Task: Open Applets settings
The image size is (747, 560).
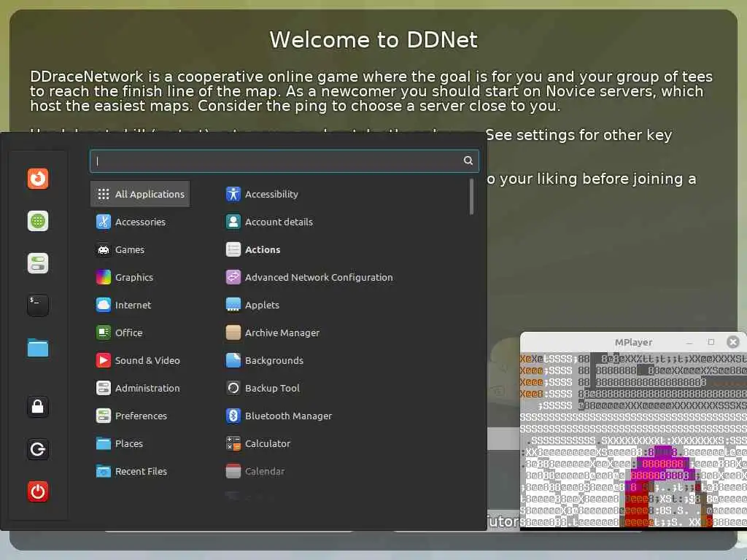Action: click(343, 305)
